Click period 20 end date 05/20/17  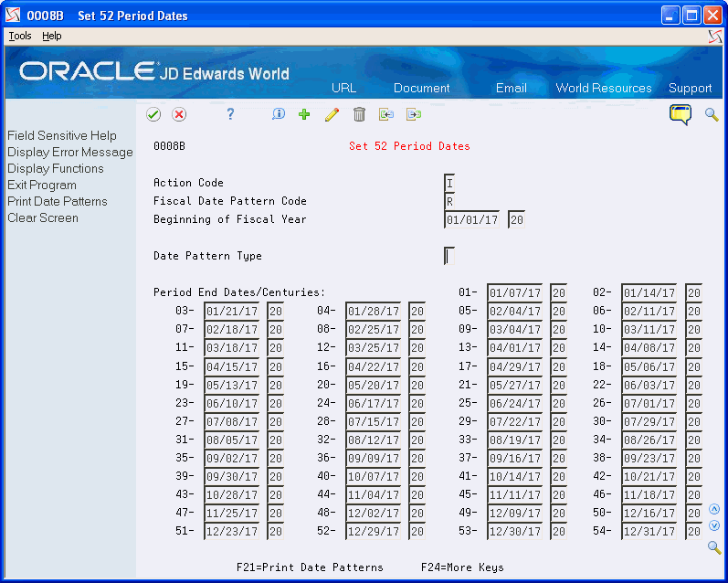point(374,385)
